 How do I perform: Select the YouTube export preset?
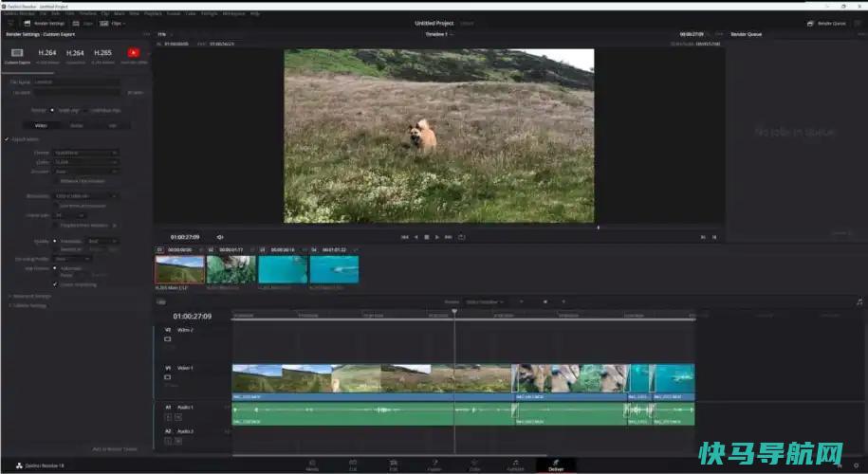click(x=134, y=53)
